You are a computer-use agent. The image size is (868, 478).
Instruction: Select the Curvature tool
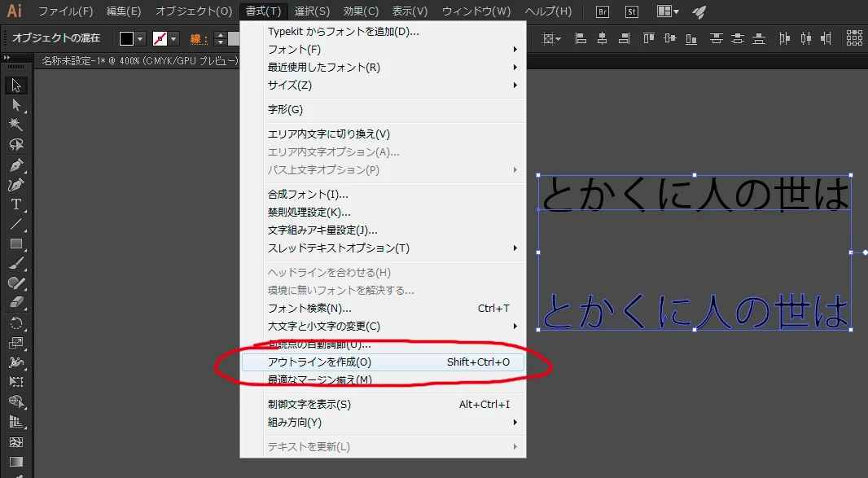click(x=16, y=185)
